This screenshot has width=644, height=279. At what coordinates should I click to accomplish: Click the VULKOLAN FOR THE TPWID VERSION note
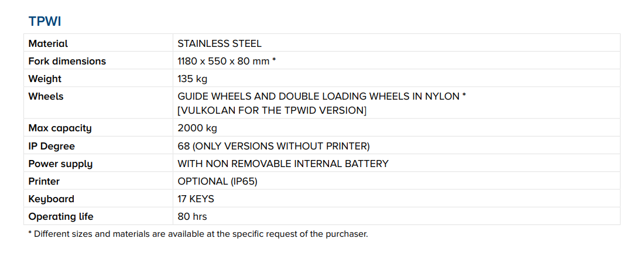(x=272, y=110)
